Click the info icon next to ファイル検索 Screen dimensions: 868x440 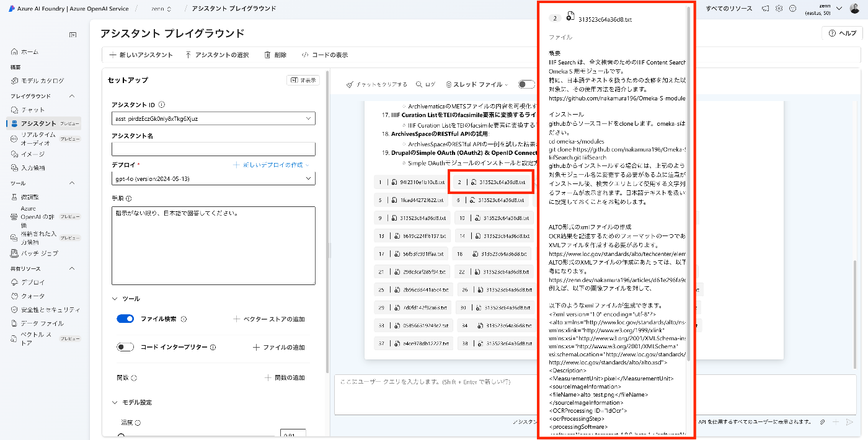coord(184,319)
